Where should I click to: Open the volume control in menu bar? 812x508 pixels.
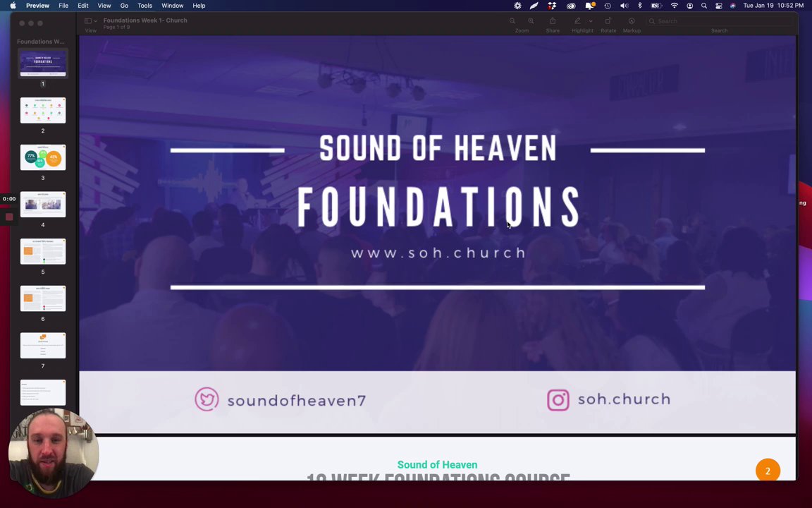pos(624,6)
